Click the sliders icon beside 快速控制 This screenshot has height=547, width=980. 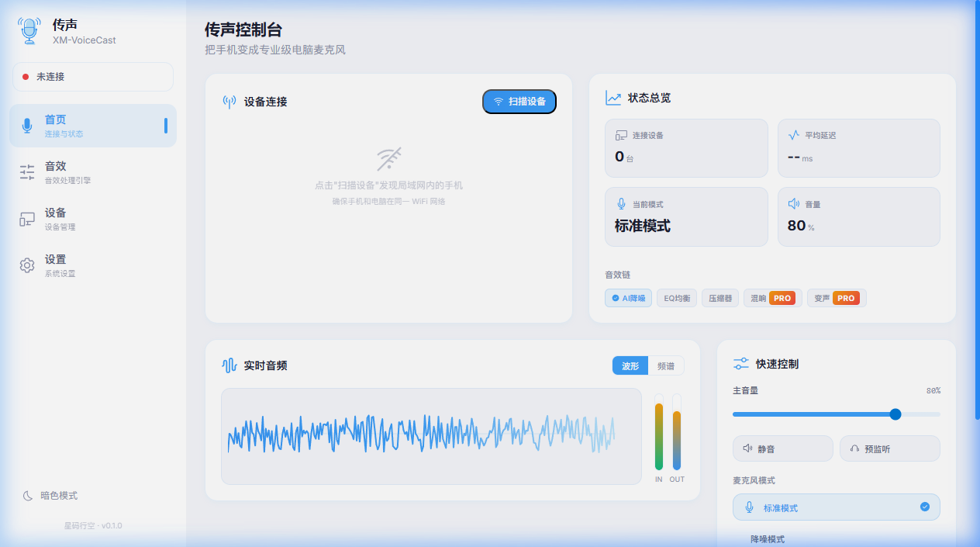click(x=741, y=363)
